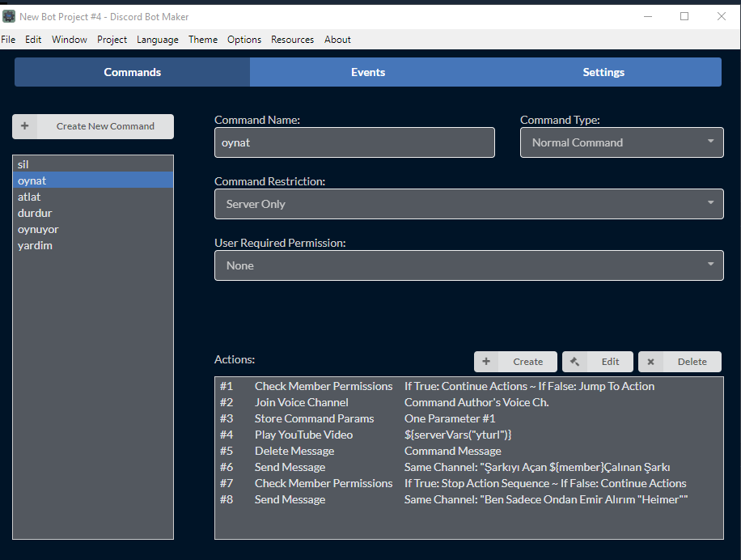Open the Project menu
This screenshot has width=741, height=560.
[x=112, y=40]
